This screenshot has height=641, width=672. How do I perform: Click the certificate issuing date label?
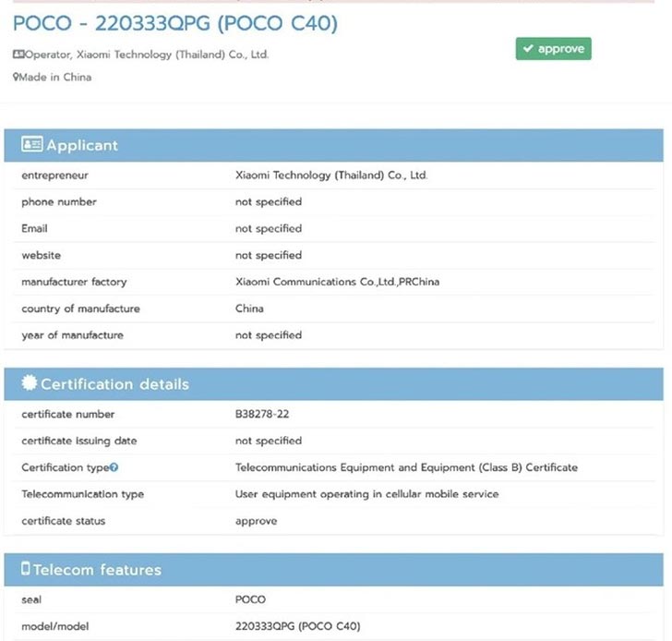tap(79, 441)
